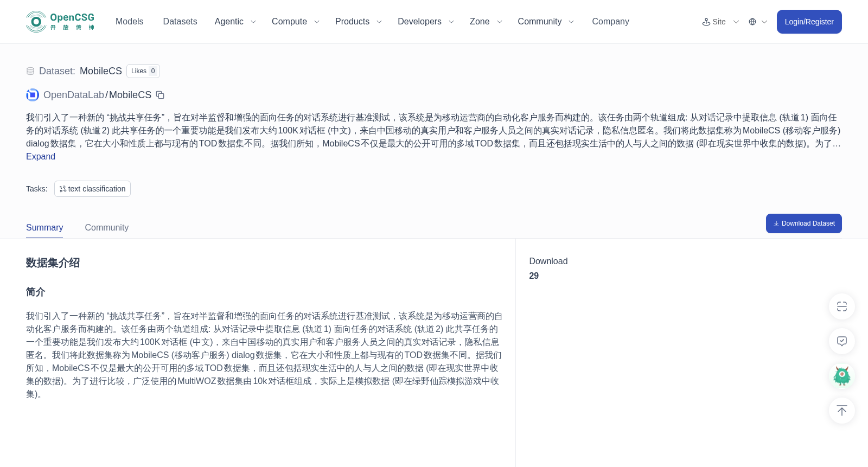Expand the Zone menu
The height and width of the screenshot is (467, 868).
pyautogui.click(x=486, y=22)
